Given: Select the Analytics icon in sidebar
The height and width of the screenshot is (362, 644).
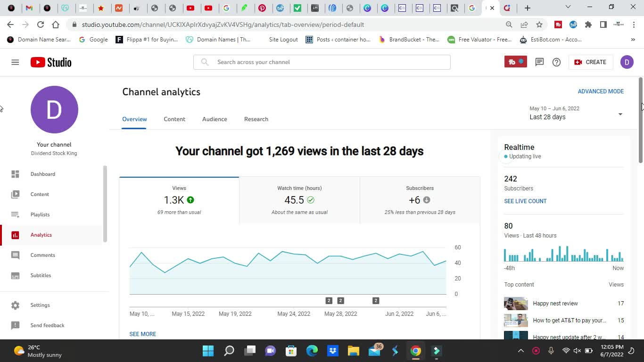Looking at the screenshot, I should pos(15,235).
